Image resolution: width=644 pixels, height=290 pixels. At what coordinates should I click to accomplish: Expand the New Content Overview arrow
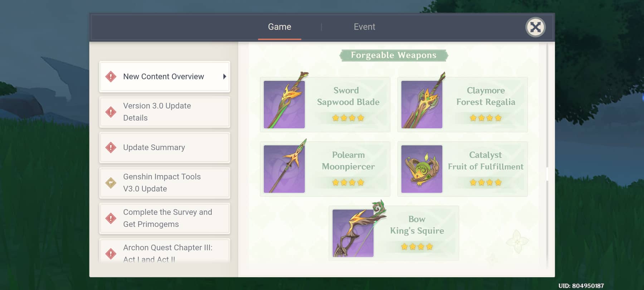point(224,77)
